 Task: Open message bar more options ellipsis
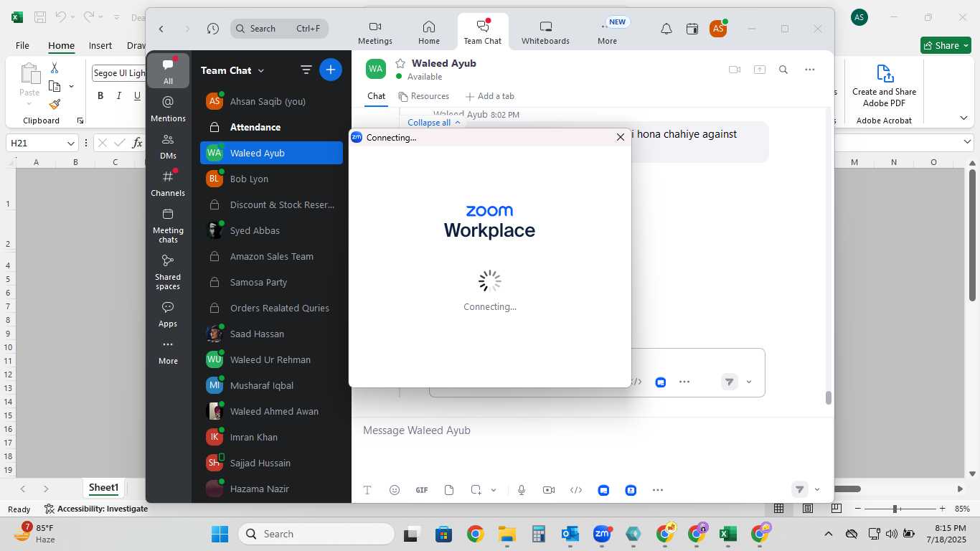[658, 490]
